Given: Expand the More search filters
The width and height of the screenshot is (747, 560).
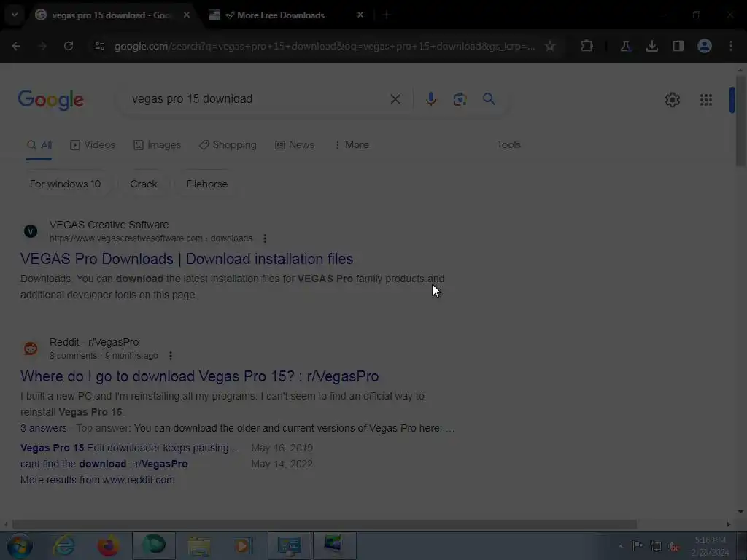Looking at the screenshot, I should [x=352, y=145].
